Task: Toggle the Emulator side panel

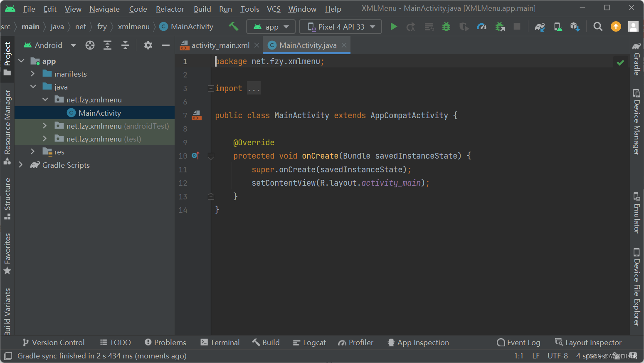Action: [x=637, y=213]
